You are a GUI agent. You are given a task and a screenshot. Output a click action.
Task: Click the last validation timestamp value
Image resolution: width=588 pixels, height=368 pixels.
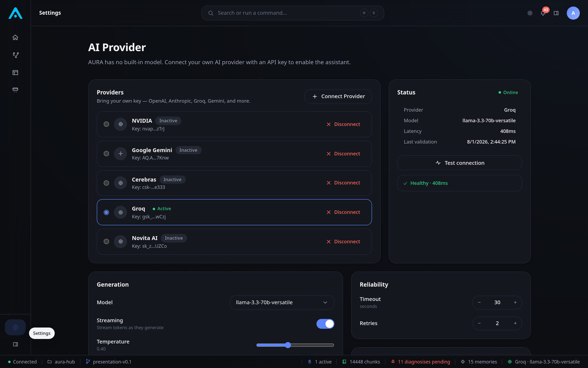click(491, 142)
